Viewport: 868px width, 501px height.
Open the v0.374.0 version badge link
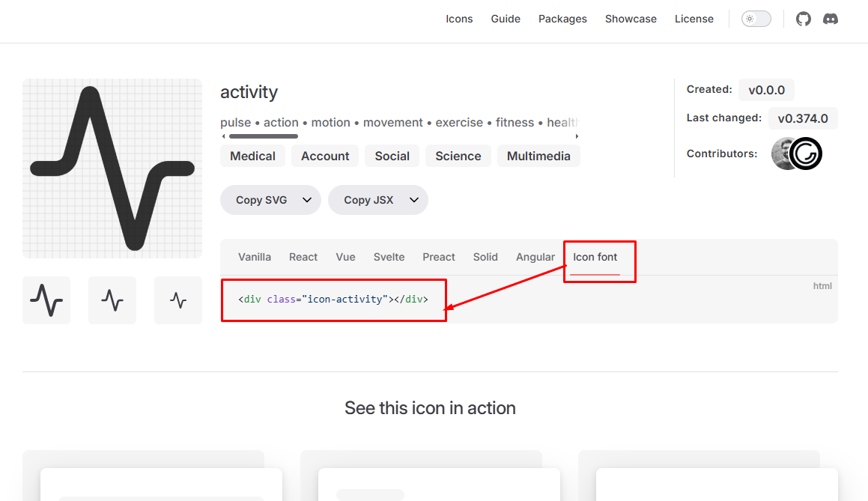(x=802, y=118)
